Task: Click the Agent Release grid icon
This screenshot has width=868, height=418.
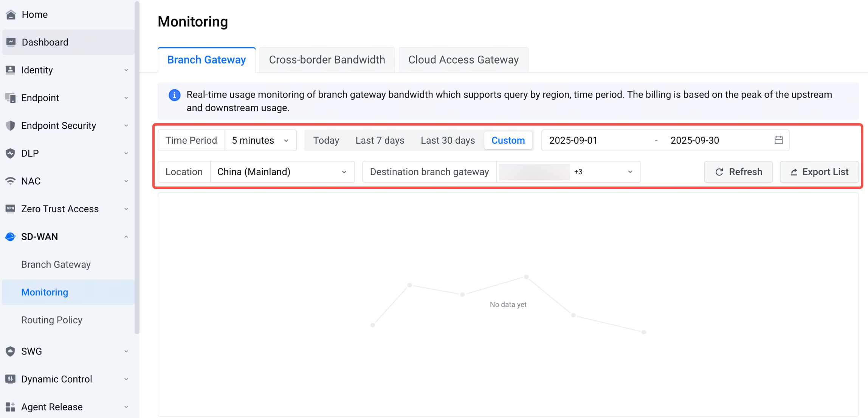Action: click(11, 407)
